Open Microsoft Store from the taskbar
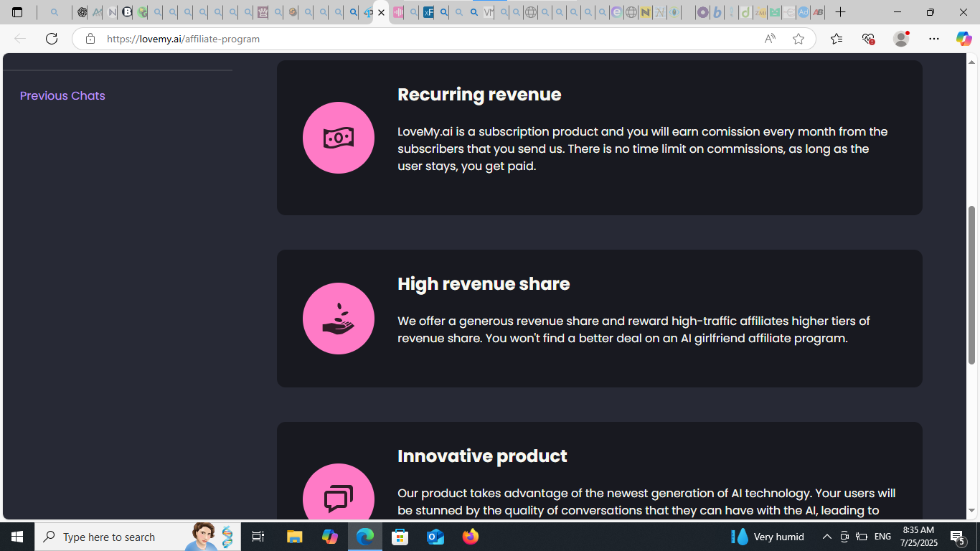Viewport: 980px width, 551px height. [400, 537]
